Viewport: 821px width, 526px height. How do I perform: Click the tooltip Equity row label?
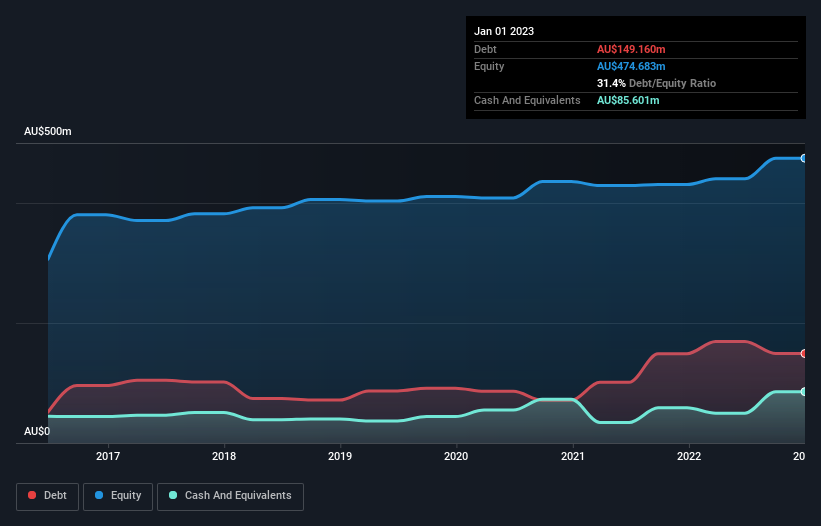pyautogui.click(x=489, y=66)
